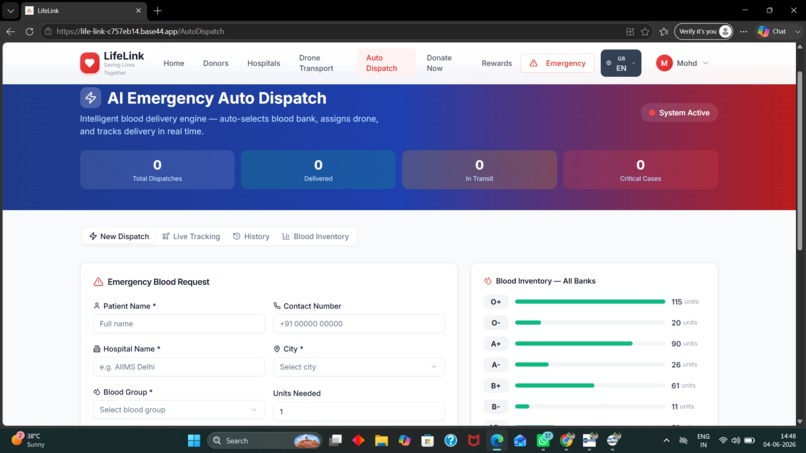Screen dimensions: 806x453
Task: Open the Hospitals page
Action: tap(264, 63)
